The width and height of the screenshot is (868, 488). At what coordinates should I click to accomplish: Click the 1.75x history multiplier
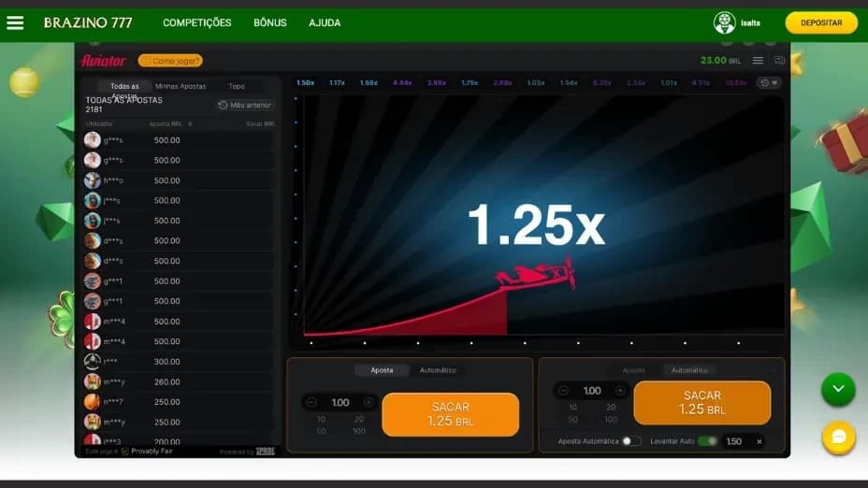pyautogui.click(x=470, y=83)
